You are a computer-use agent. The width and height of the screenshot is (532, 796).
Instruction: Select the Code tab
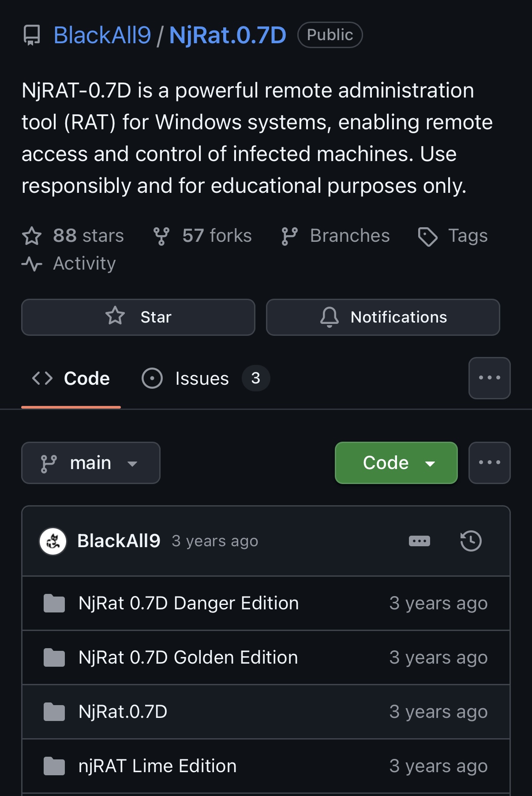click(71, 378)
